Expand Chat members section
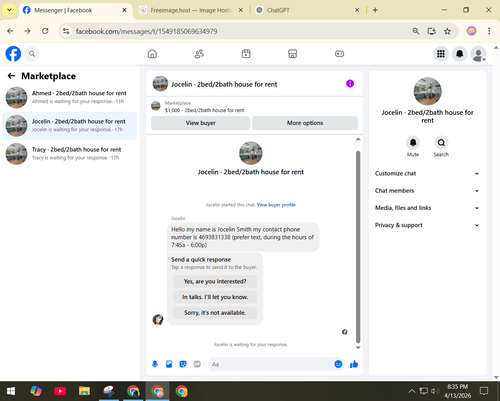 [427, 191]
